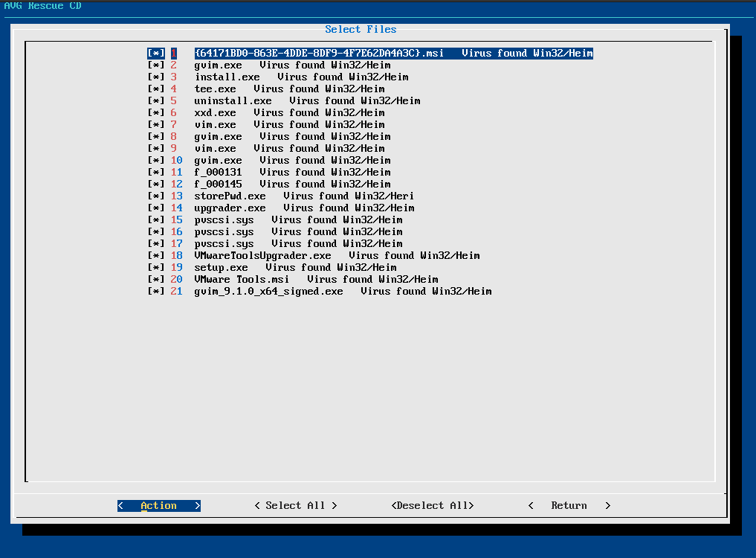Click the f_000145 file name
The height and width of the screenshot is (558, 756).
pos(218,184)
